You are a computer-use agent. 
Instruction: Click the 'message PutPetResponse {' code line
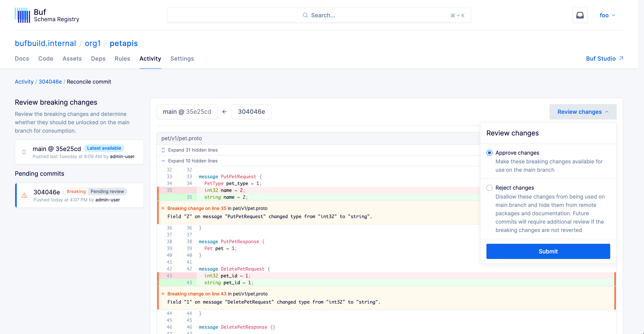(x=232, y=242)
